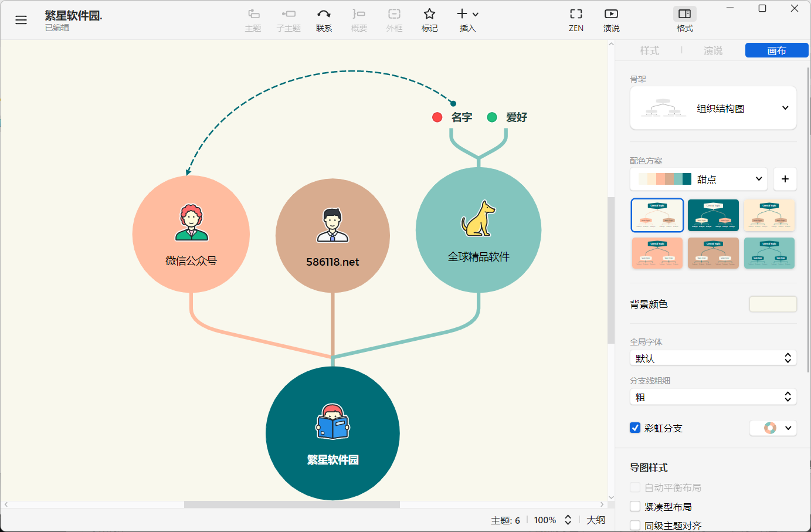The width and height of the screenshot is (811, 532).
Task: Click the green marker beside 爱好
Action: point(492,117)
